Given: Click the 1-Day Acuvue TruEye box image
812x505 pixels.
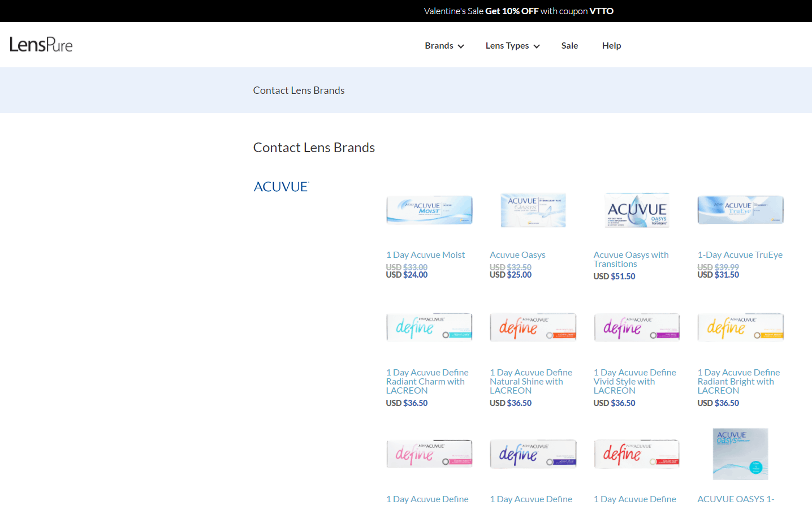Looking at the screenshot, I should (x=741, y=210).
